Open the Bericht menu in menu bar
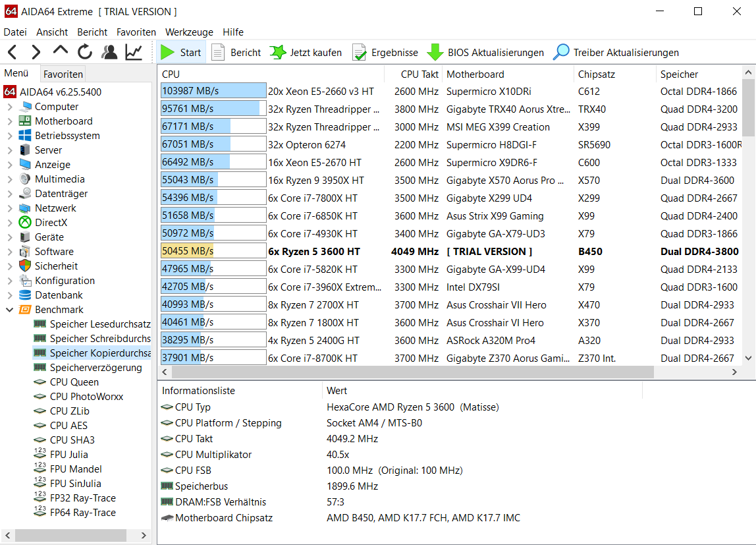Image resolution: width=756 pixels, height=545 pixels. click(x=92, y=32)
